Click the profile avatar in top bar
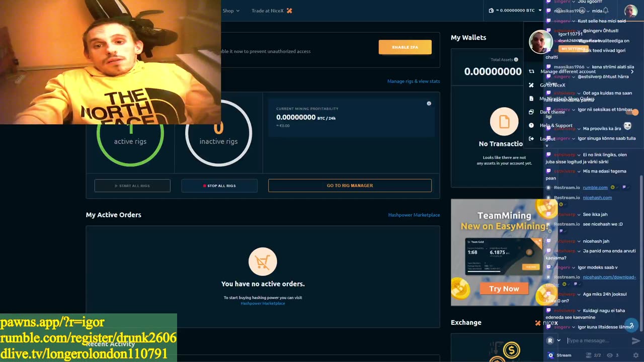The image size is (644, 362). coord(630,11)
